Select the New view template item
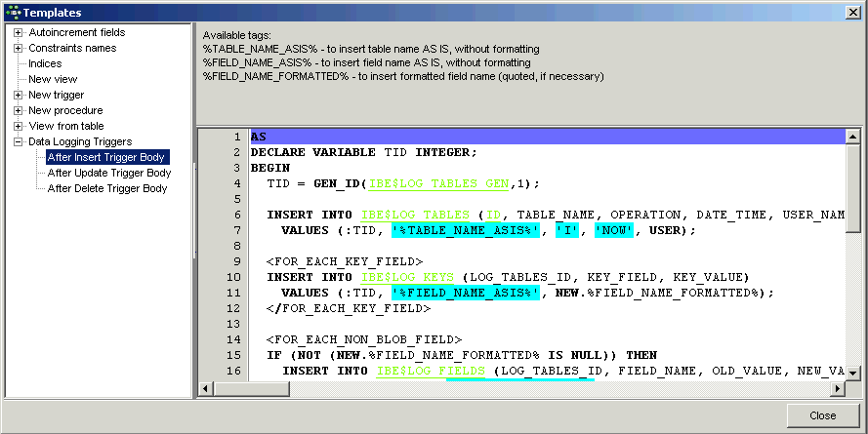 (53, 79)
